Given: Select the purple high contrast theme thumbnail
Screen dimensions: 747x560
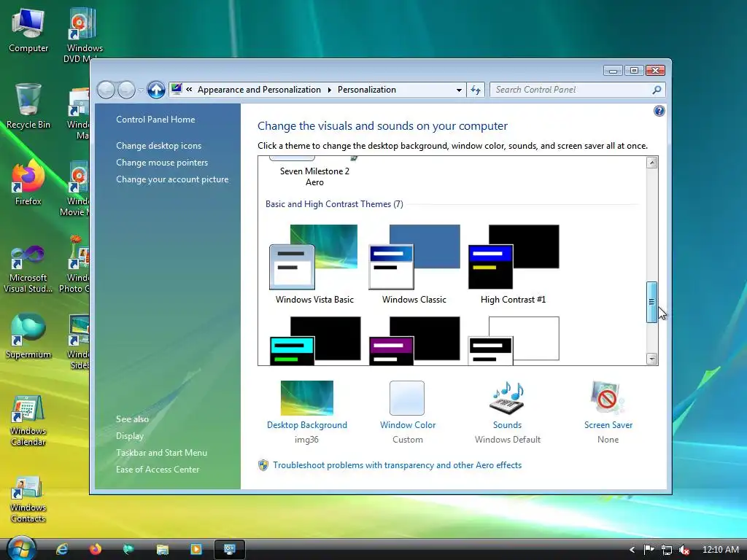Looking at the screenshot, I should click(x=414, y=341).
